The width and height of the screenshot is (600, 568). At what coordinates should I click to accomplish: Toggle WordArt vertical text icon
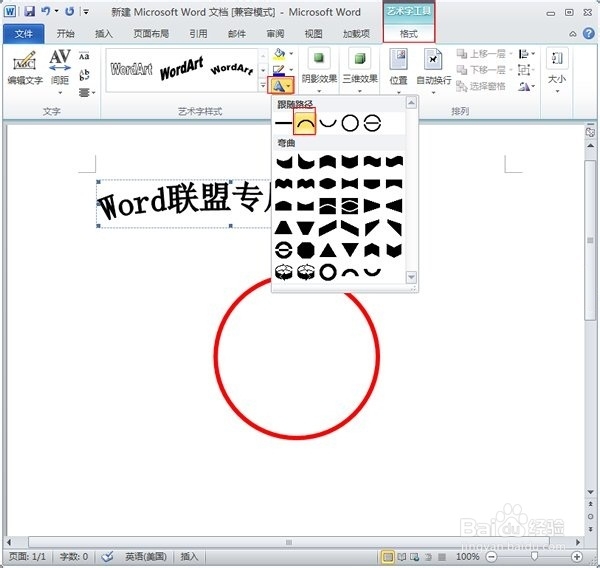coord(84,74)
